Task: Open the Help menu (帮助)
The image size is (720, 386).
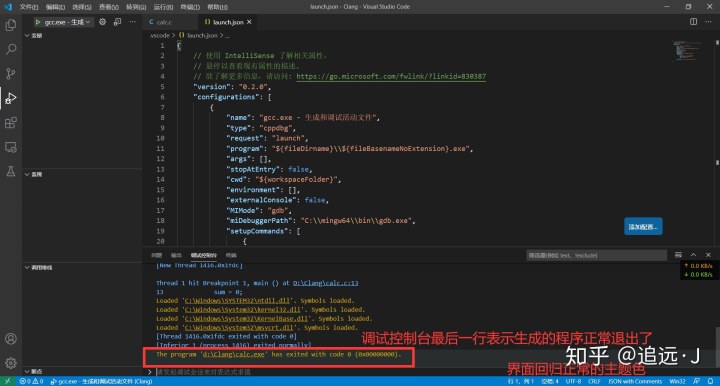Action: [217, 7]
